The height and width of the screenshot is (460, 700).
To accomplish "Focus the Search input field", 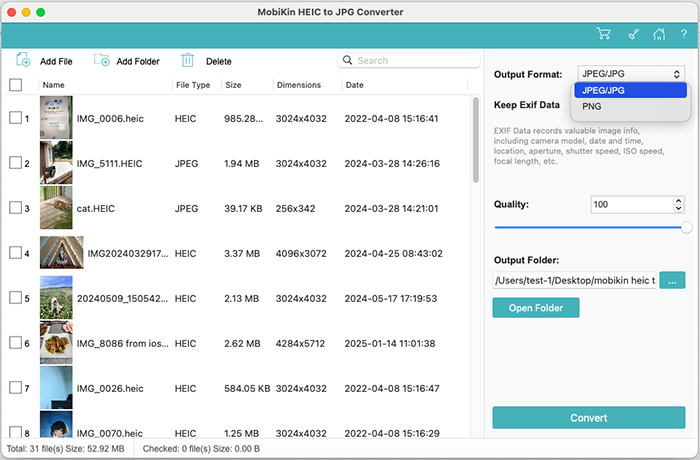I will pyautogui.click(x=409, y=60).
